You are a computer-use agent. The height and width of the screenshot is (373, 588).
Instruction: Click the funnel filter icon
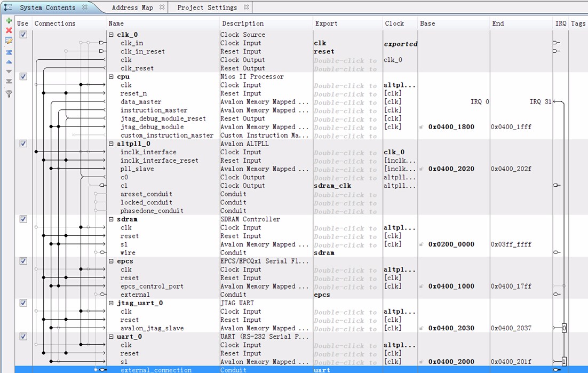point(9,94)
